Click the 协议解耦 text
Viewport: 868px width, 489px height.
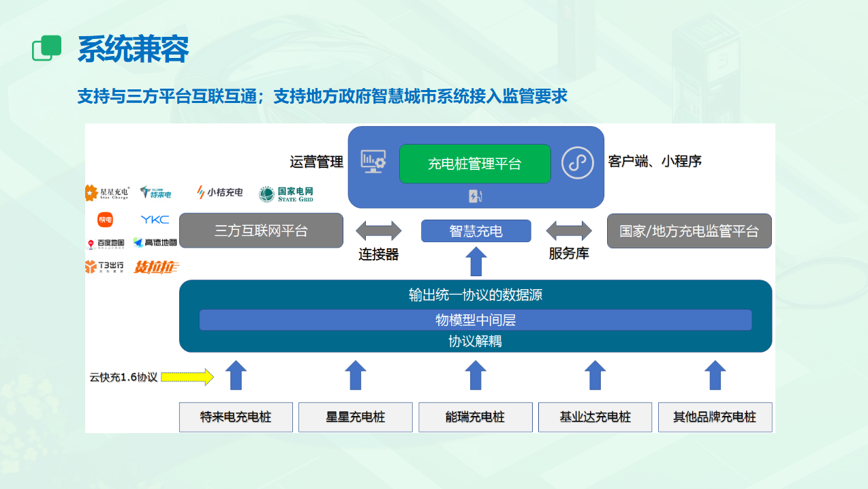click(x=476, y=341)
